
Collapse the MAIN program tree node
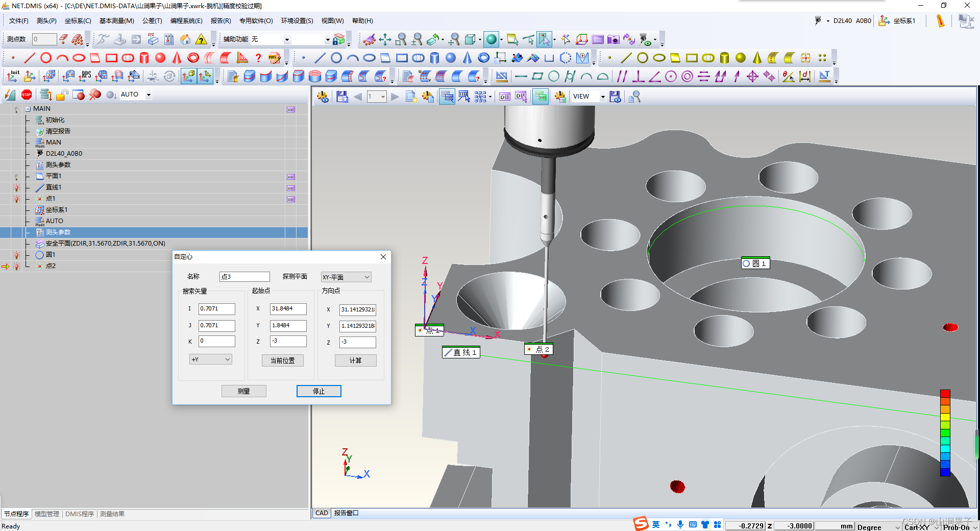pos(28,109)
